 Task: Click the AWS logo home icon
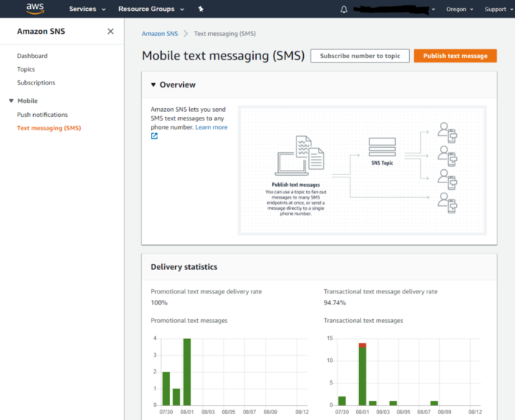35,9
